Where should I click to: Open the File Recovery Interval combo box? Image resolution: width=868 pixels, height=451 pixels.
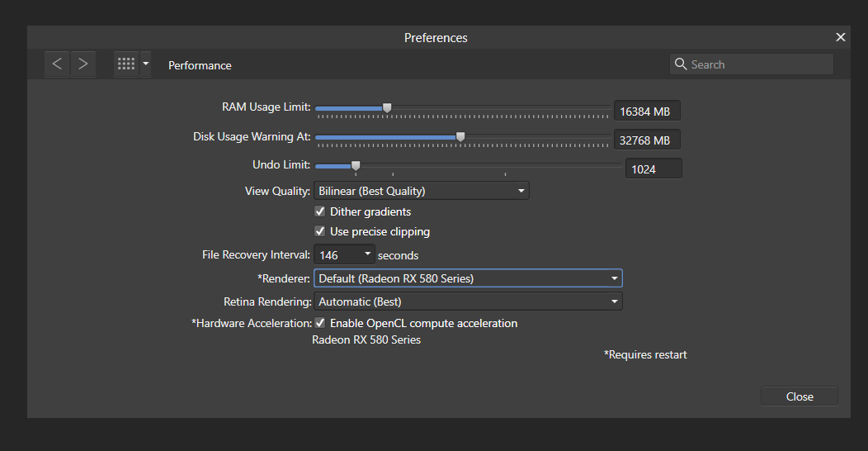(x=344, y=255)
